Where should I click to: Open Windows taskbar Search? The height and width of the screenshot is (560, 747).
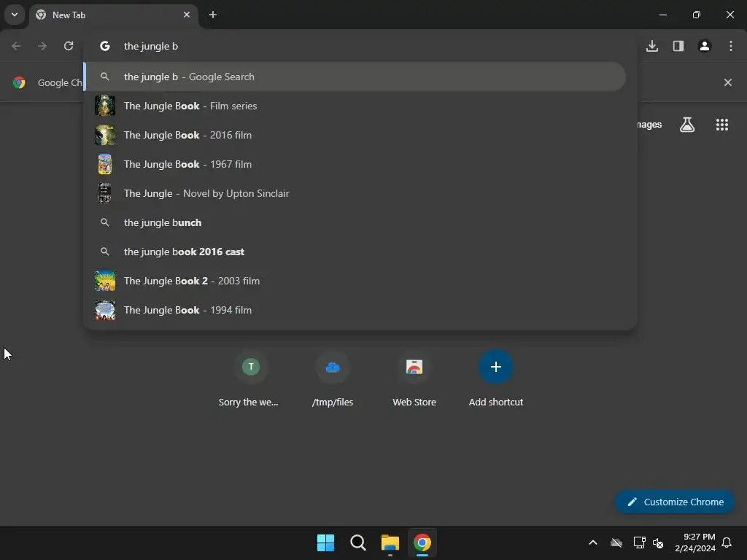357,542
